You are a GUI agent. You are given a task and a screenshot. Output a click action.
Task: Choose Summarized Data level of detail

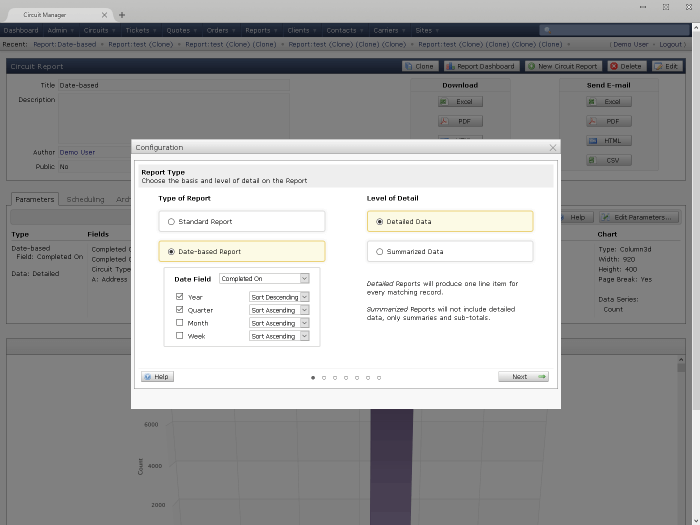pyautogui.click(x=379, y=252)
